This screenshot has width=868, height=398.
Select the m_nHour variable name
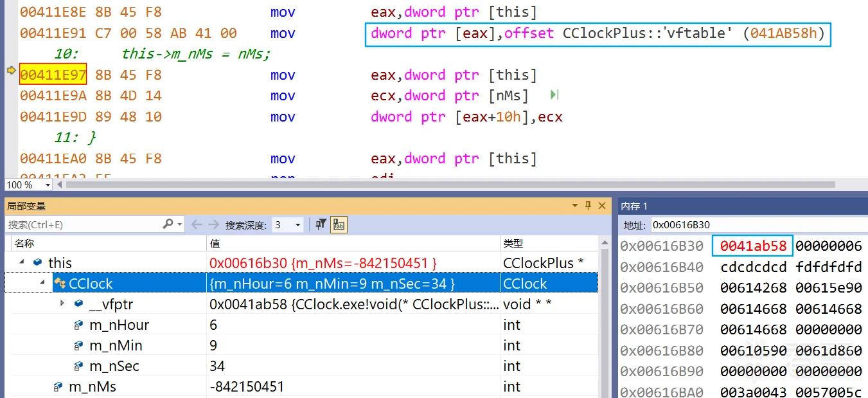tap(120, 325)
